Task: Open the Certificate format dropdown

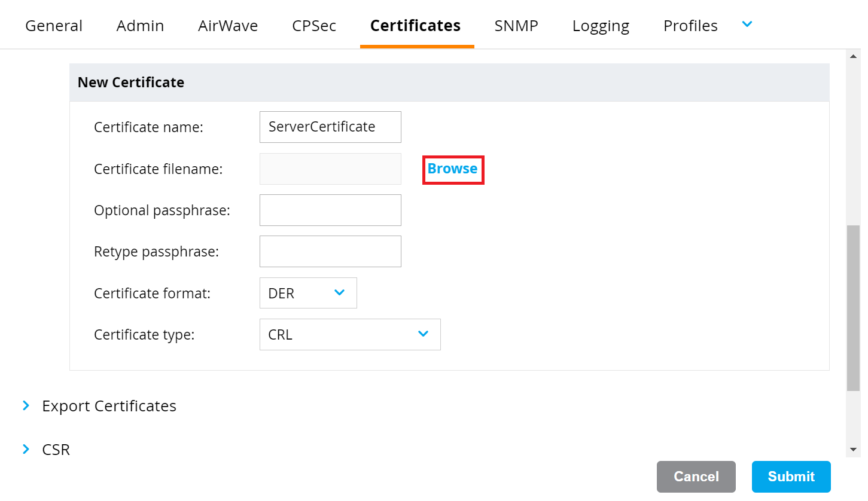Action: click(x=308, y=293)
